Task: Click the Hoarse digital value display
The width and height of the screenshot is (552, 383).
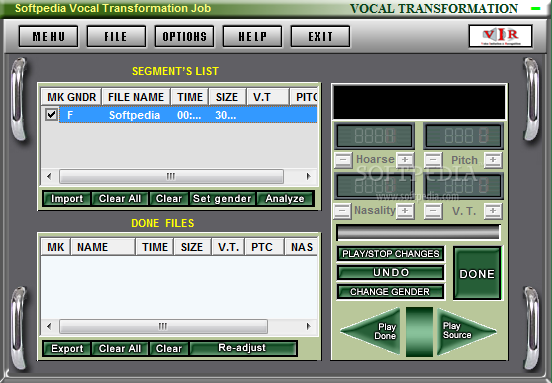Action: pos(374,136)
